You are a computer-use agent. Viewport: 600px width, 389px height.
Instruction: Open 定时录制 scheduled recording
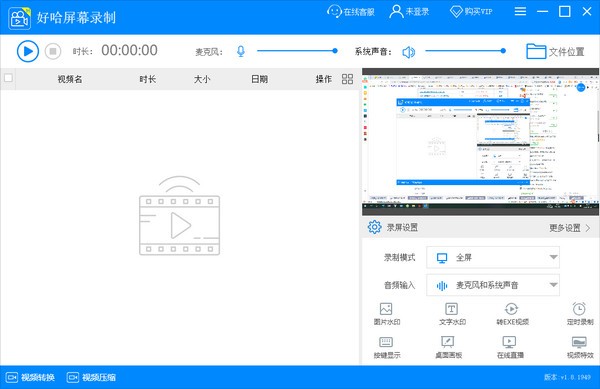coord(580,314)
